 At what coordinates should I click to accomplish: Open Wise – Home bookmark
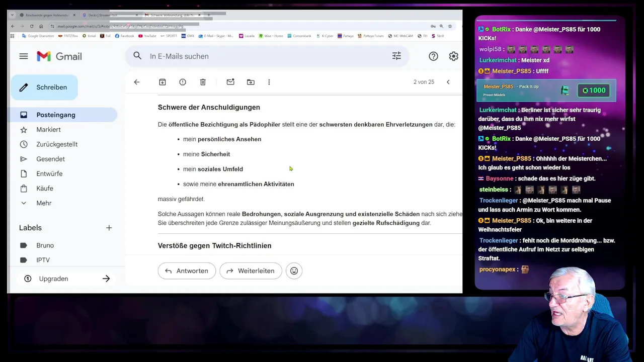tap(271, 36)
